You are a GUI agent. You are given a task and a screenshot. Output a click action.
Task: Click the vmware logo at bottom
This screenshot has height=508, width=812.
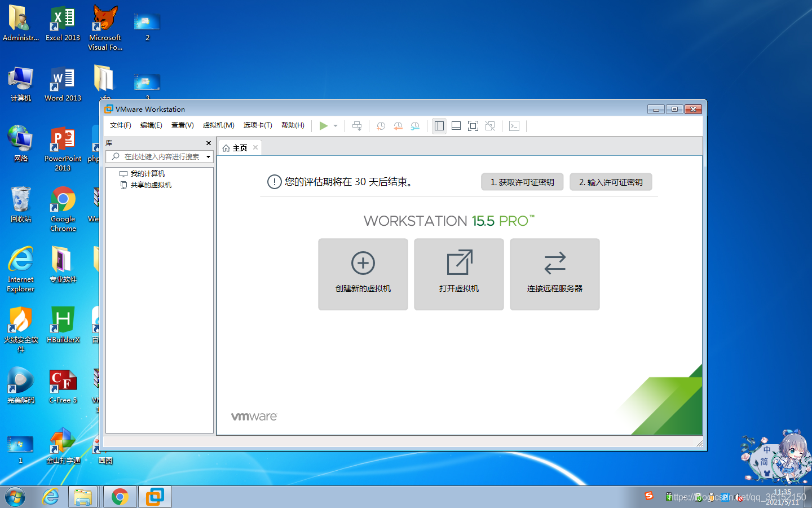(x=254, y=417)
